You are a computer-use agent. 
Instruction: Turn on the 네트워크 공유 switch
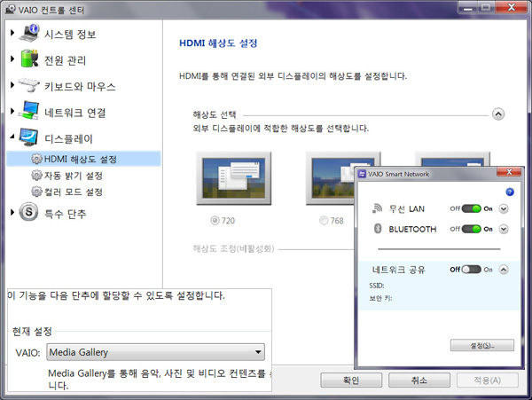click(x=472, y=270)
